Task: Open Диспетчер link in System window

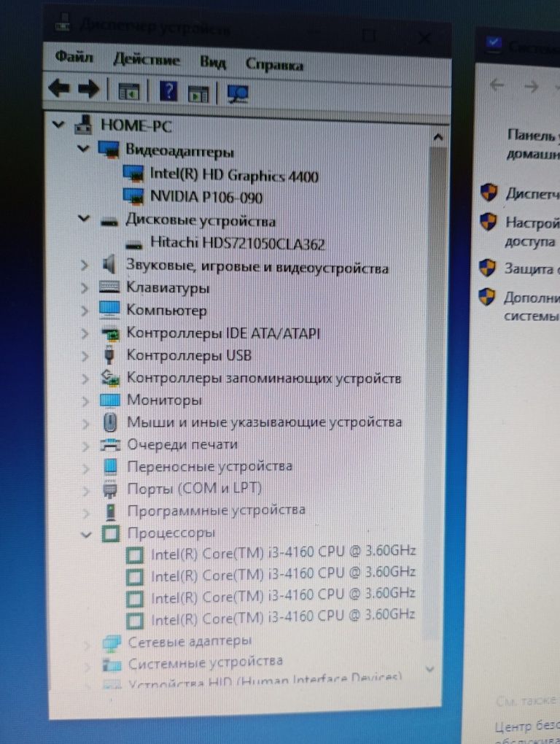Action: tap(532, 193)
